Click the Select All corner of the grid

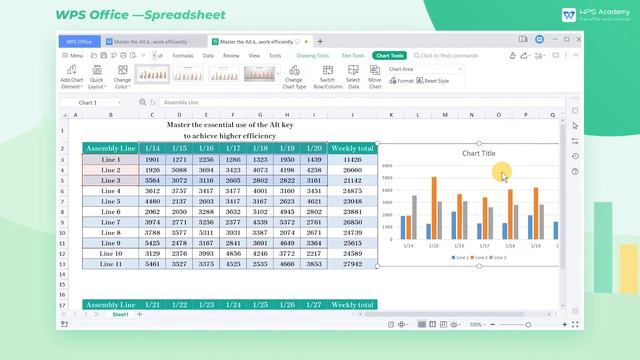(64, 115)
